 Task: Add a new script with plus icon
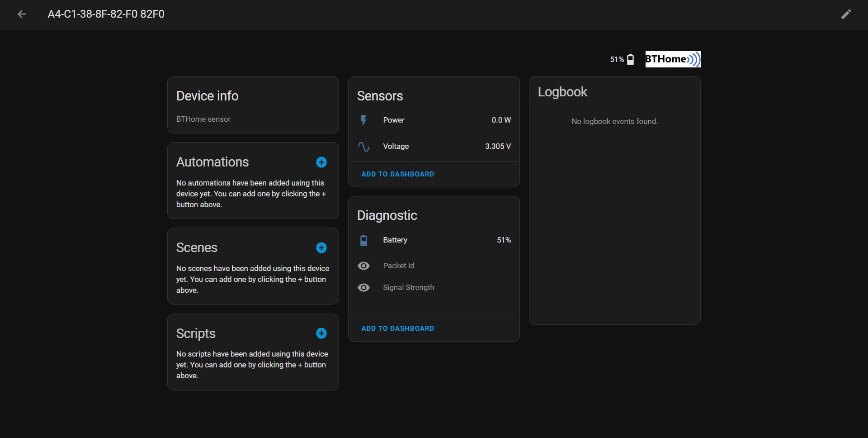[x=321, y=333]
